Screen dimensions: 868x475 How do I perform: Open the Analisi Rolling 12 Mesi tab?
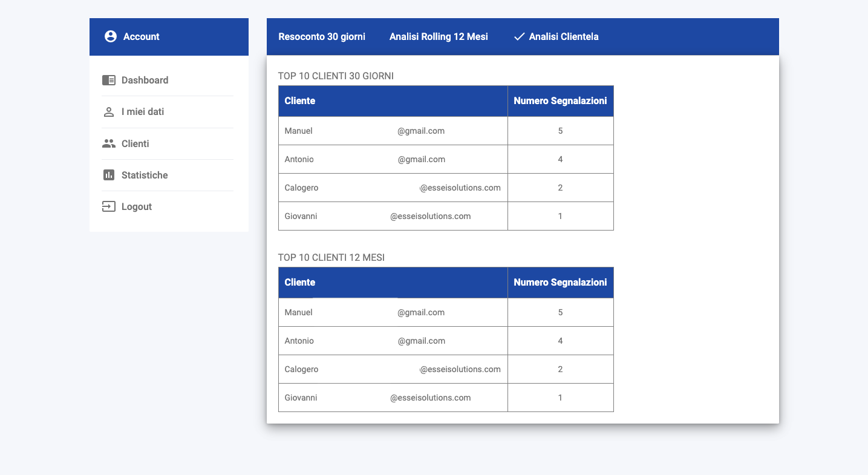point(439,36)
